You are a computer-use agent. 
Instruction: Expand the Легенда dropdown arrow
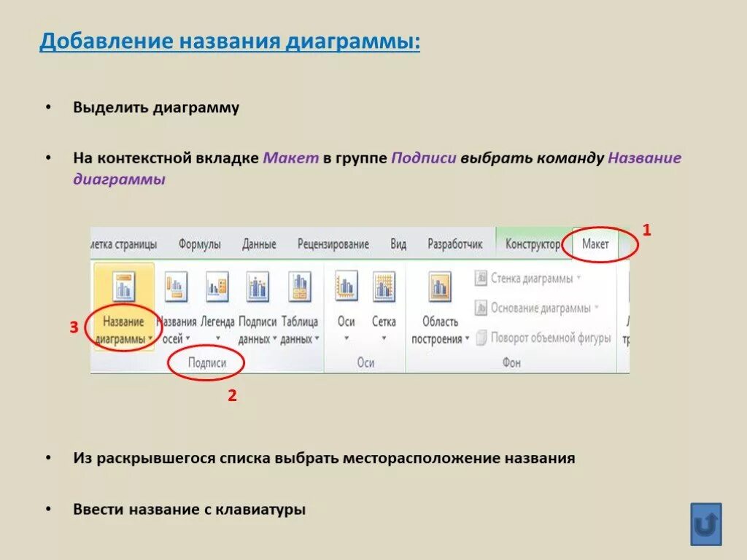point(217,338)
